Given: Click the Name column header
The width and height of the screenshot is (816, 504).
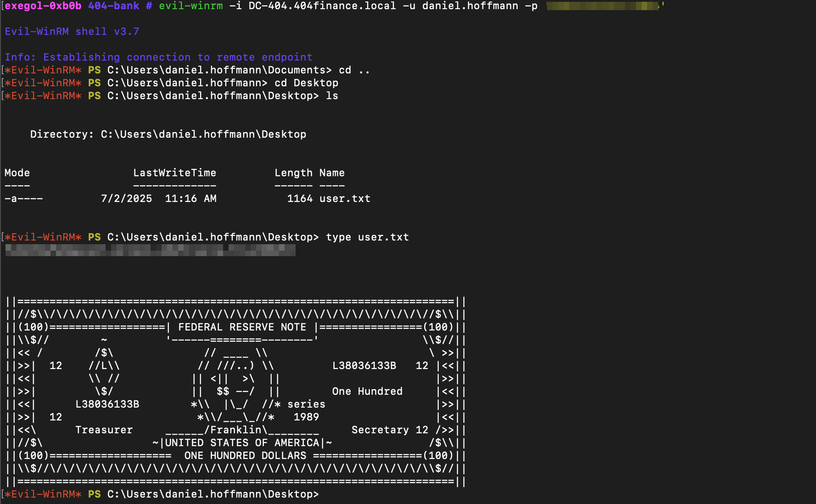Looking at the screenshot, I should 332,173.
